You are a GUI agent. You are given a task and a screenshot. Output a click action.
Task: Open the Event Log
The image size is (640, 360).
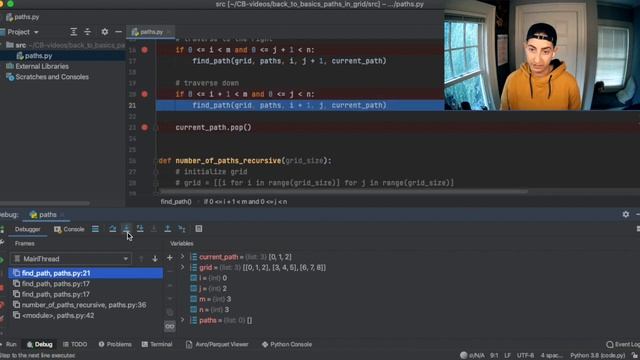click(x=623, y=344)
